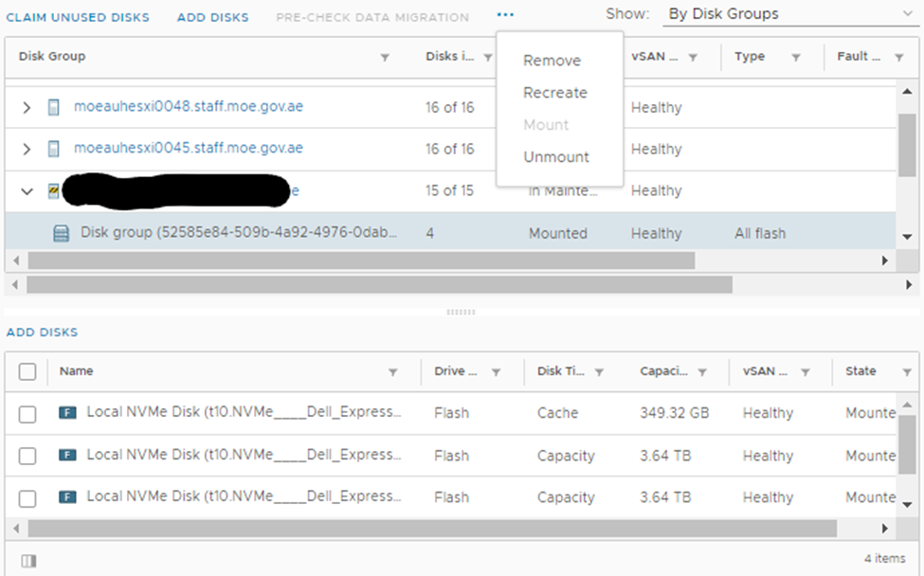Click the Disk Group column header
The height and width of the screenshot is (576, 924).
point(52,57)
